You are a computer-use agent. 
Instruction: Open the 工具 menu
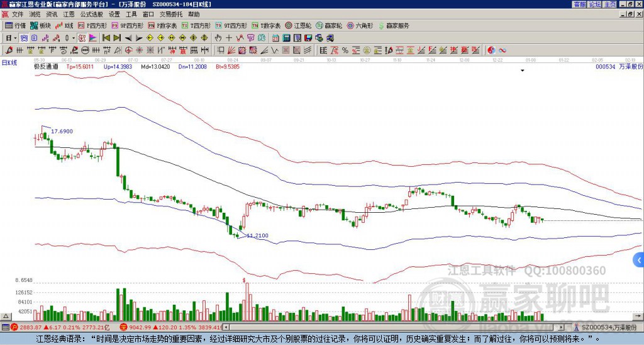click(131, 14)
